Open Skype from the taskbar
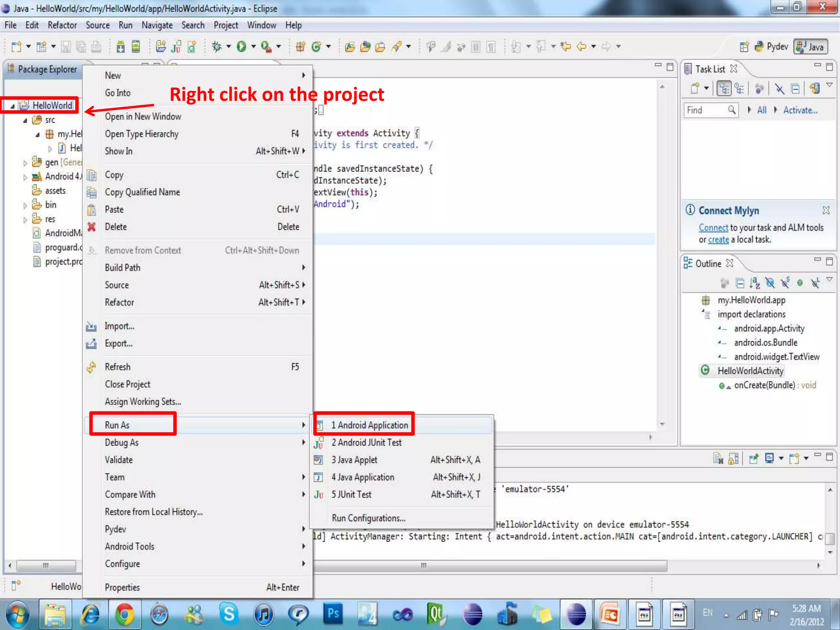Screen dimensions: 840x630 coord(228,614)
